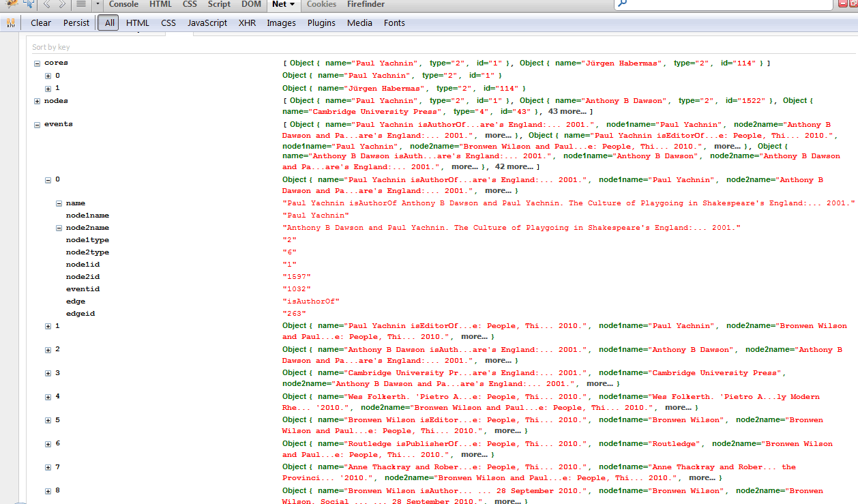858x504 pixels.
Task: Filter requests by HTML in filter bar
Action: 138,23
